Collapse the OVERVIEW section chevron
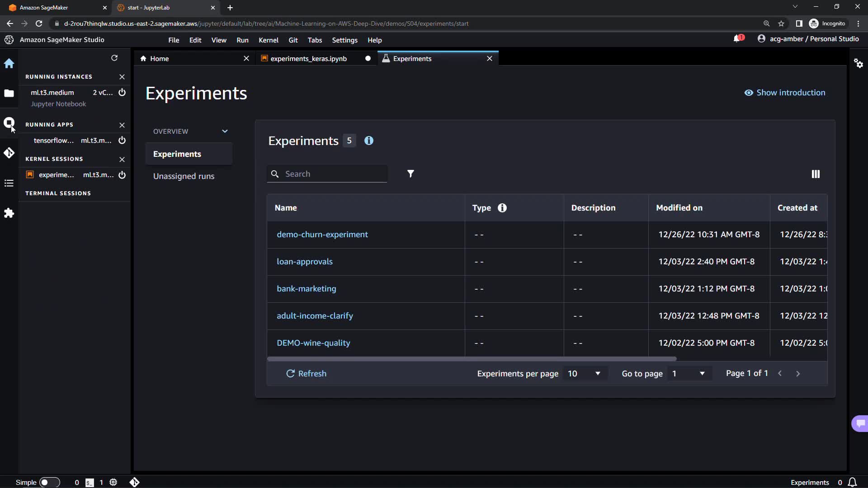 225,131
